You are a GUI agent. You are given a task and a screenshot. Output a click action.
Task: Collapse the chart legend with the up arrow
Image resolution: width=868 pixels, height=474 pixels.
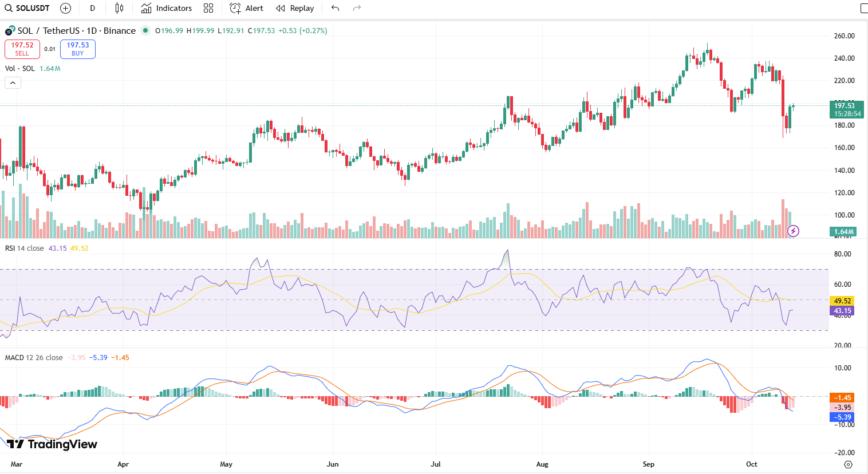point(13,82)
